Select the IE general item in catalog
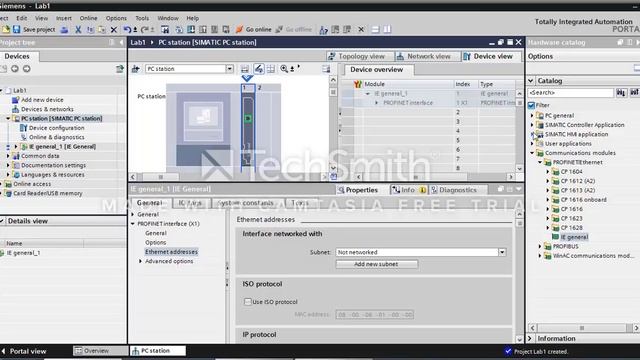Viewport: 640px width, 360px height. (x=574, y=237)
